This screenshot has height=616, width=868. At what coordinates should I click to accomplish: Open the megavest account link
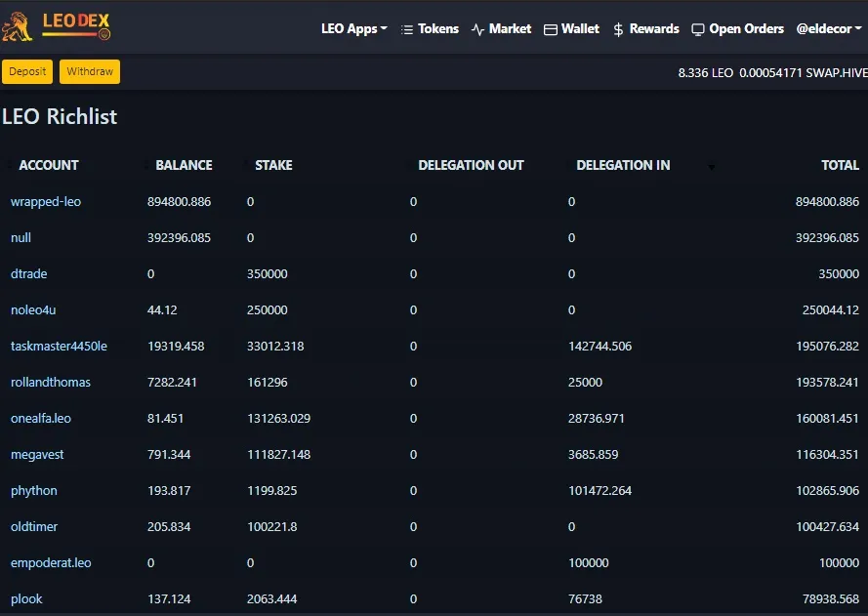click(x=37, y=454)
